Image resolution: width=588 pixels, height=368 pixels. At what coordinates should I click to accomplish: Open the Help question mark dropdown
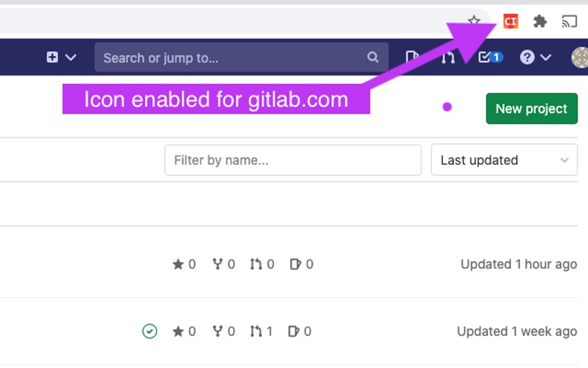tap(535, 57)
